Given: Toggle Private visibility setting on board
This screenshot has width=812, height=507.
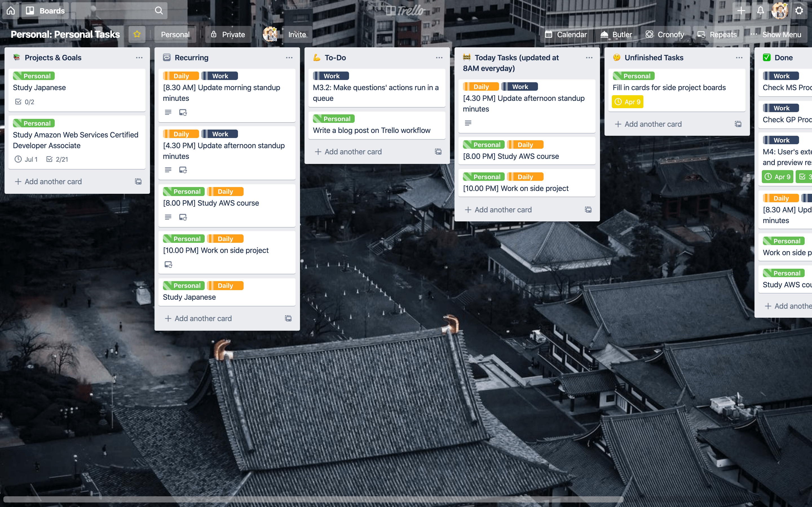Looking at the screenshot, I should coord(228,34).
